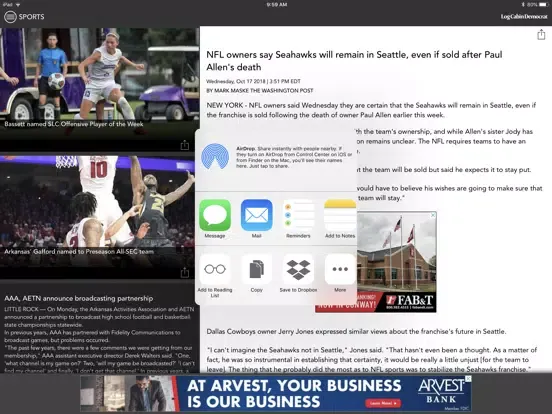Open the Sports section menu icon
This screenshot has height=414, width=552.
pos(10,17)
